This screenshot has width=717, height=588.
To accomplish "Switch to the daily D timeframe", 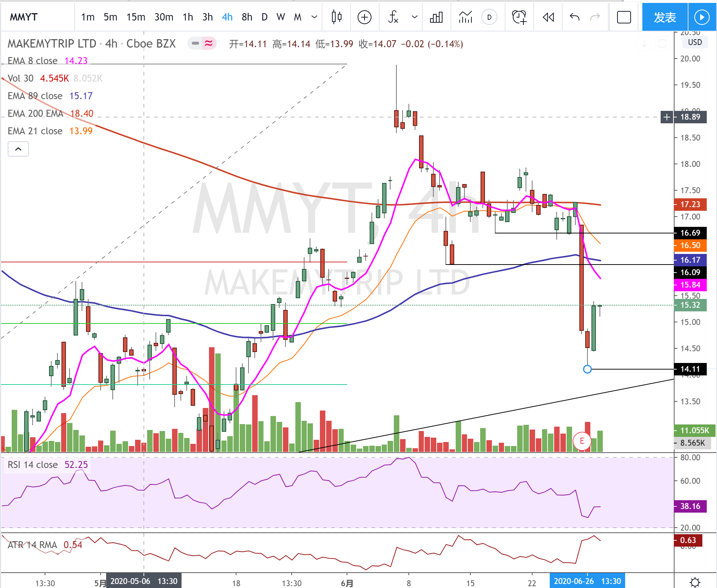I will pyautogui.click(x=265, y=17).
